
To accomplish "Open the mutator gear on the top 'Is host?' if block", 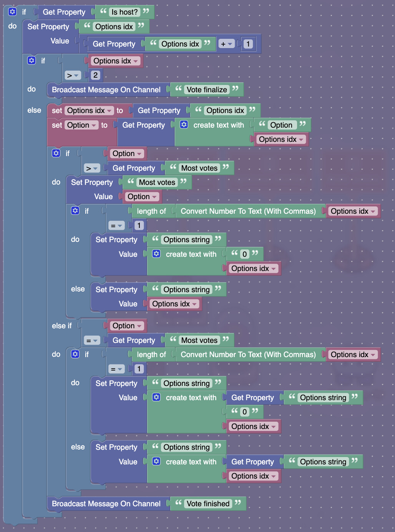I will [x=13, y=12].
